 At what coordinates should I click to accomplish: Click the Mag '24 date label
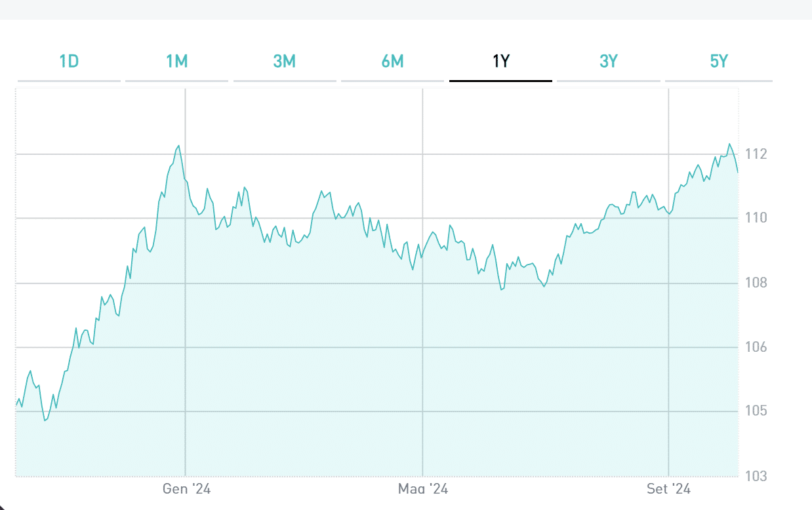tap(423, 489)
